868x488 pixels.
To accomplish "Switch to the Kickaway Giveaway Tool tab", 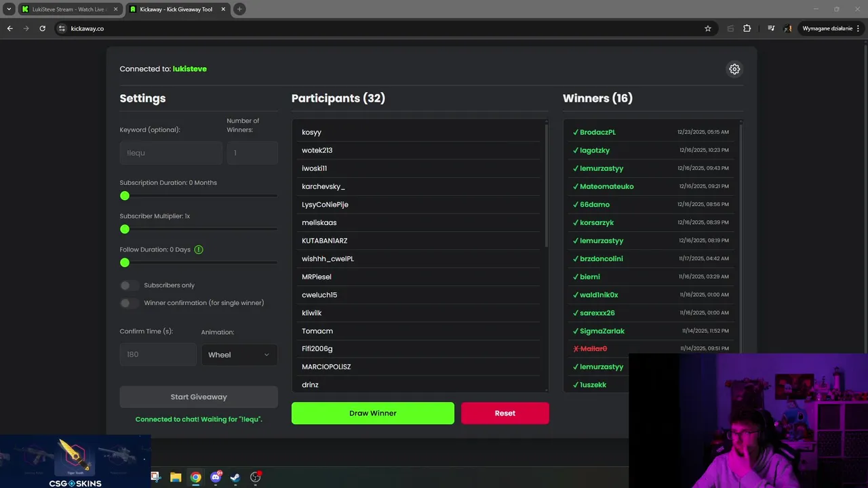I will (x=178, y=9).
